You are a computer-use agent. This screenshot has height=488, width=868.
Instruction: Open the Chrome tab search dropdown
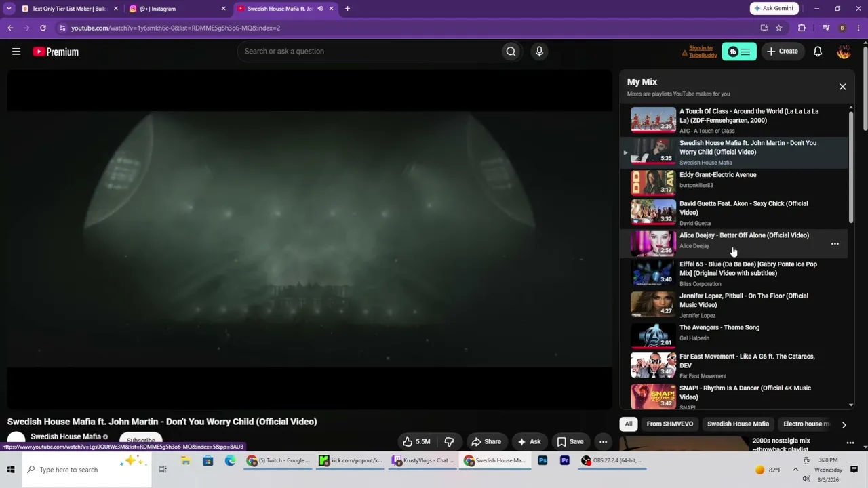pyautogui.click(x=9, y=9)
